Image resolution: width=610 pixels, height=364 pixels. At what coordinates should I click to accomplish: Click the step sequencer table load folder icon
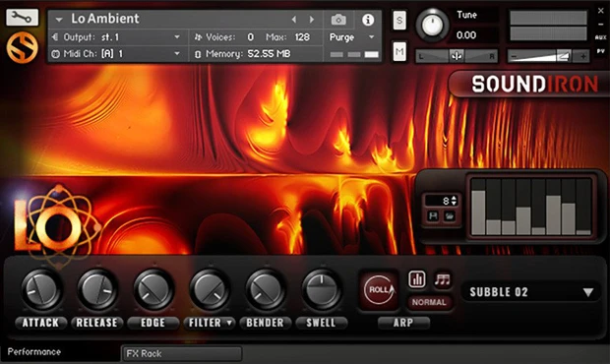[x=450, y=215]
